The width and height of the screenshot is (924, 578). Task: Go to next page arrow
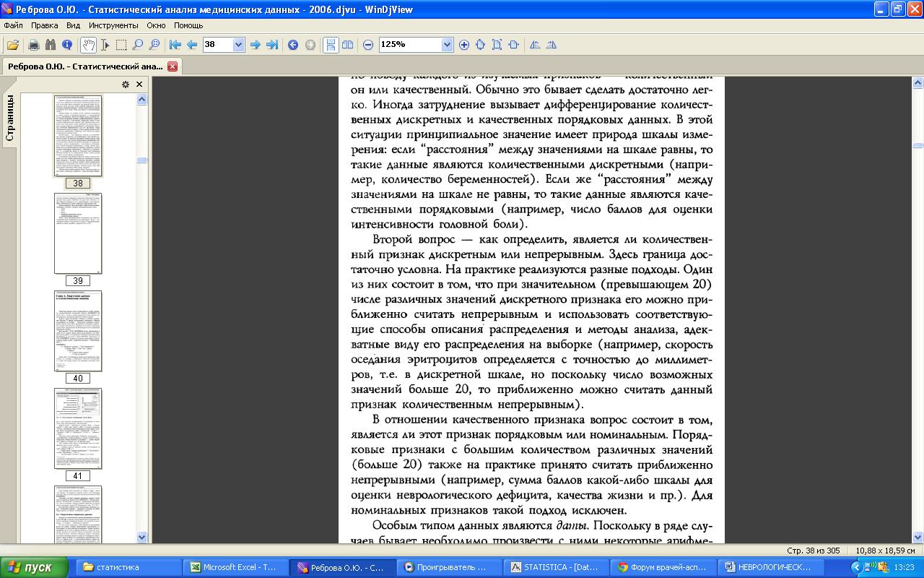[x=255, y=45]
